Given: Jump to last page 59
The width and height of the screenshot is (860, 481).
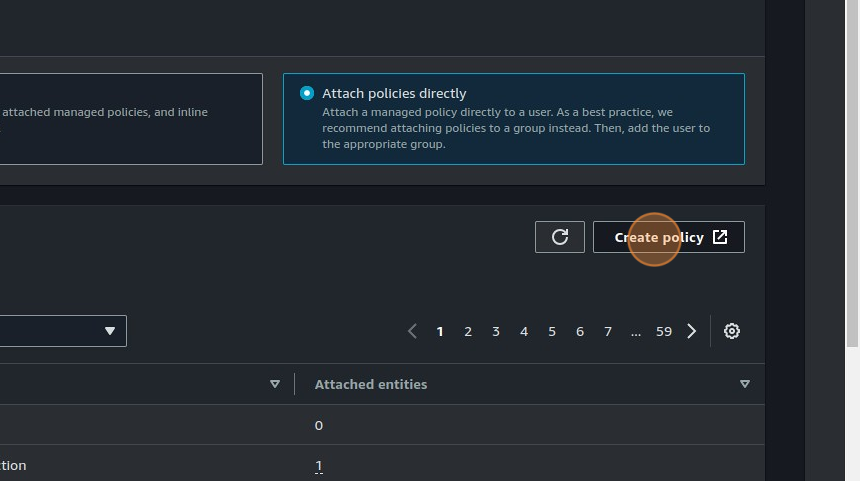Looking at the screenshot, I should click(x=664, y=331).
